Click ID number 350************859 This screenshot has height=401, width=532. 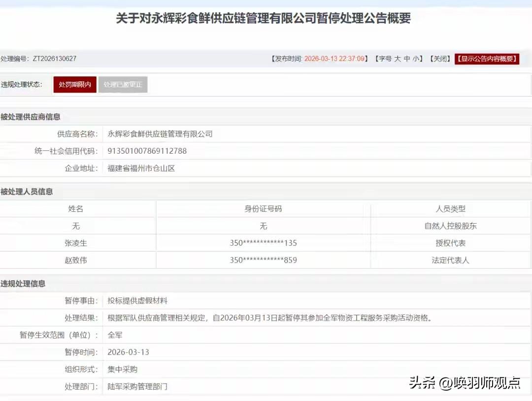click(263, 260)
